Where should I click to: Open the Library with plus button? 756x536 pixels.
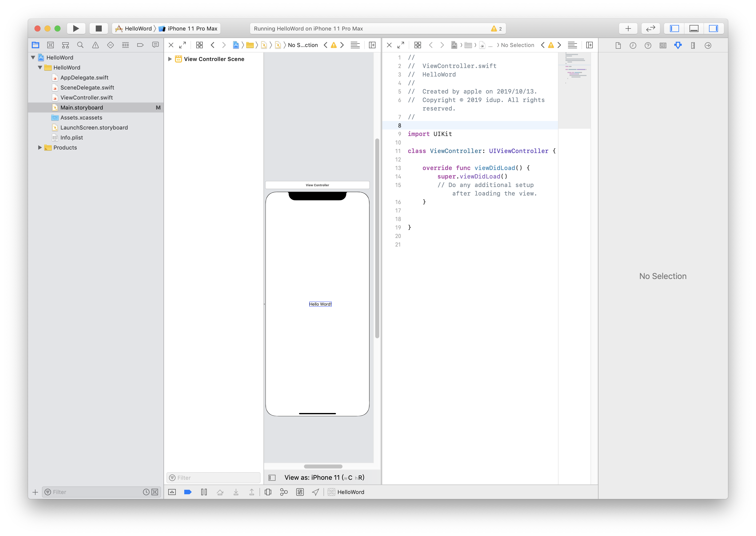click(x=628, y=28)
